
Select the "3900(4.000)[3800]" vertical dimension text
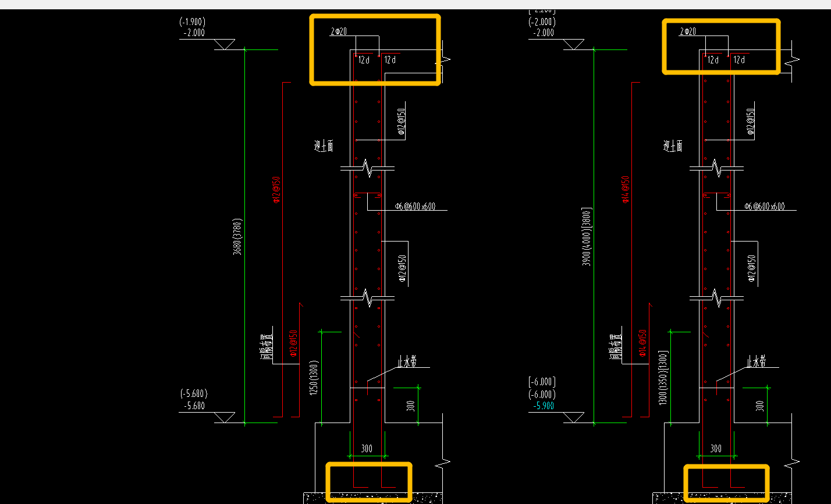[x=587, y=236]
